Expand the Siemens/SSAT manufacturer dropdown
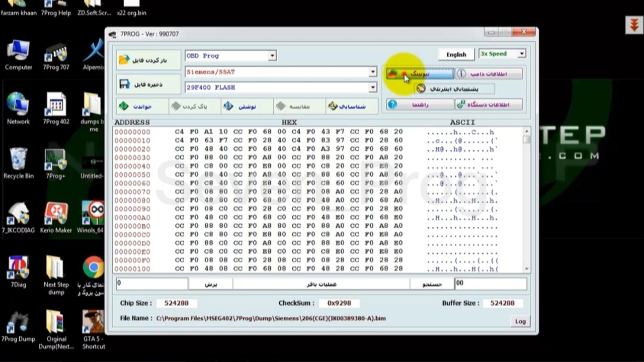This screenshot has width=644, height=362. click(372, 72)
